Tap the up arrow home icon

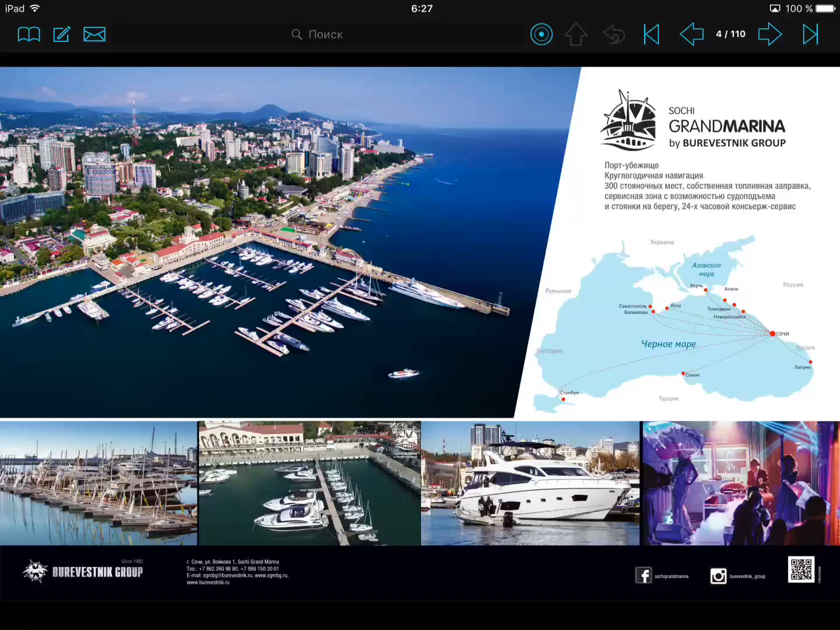pyautogui.click(x=576, y=34)
